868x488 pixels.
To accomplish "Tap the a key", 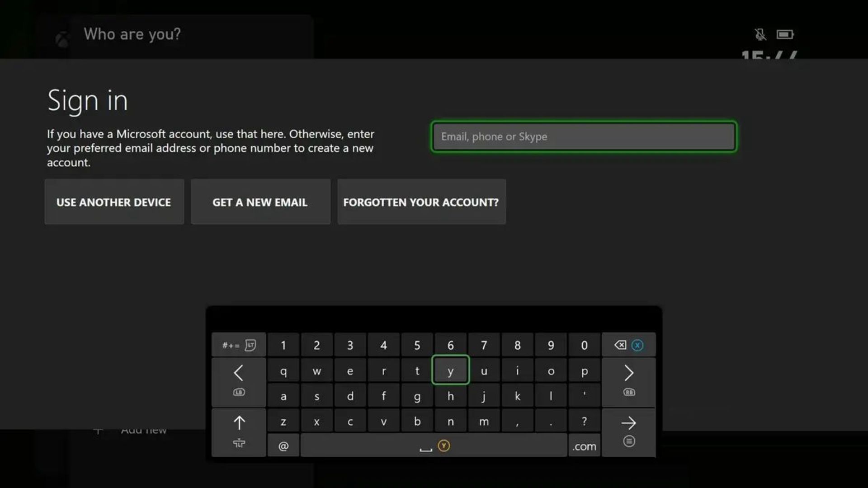I will pos(283,396).
